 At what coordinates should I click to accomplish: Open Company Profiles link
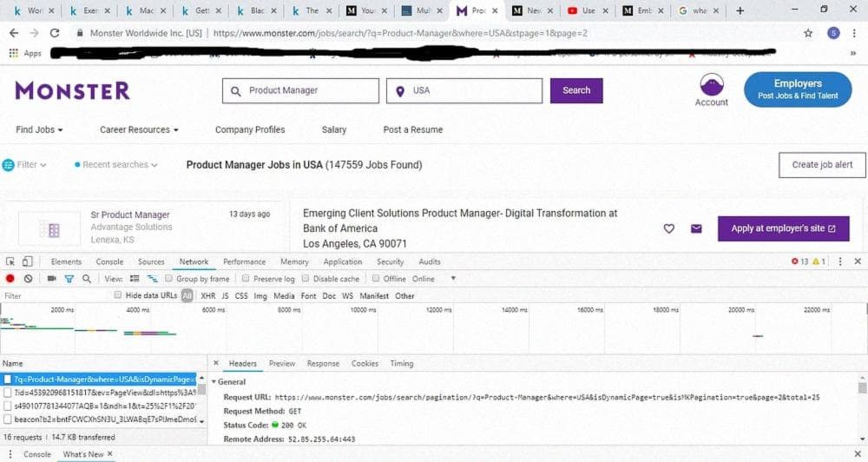pos(250,129)
